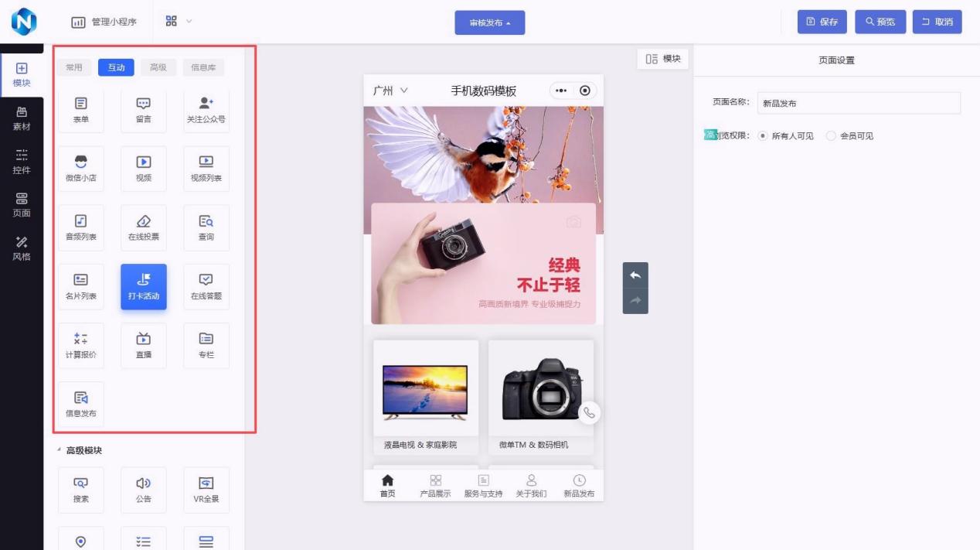This screenshot has width=980, height=550.
Task: Add the 表单 form module
Action: coord(80,110)
